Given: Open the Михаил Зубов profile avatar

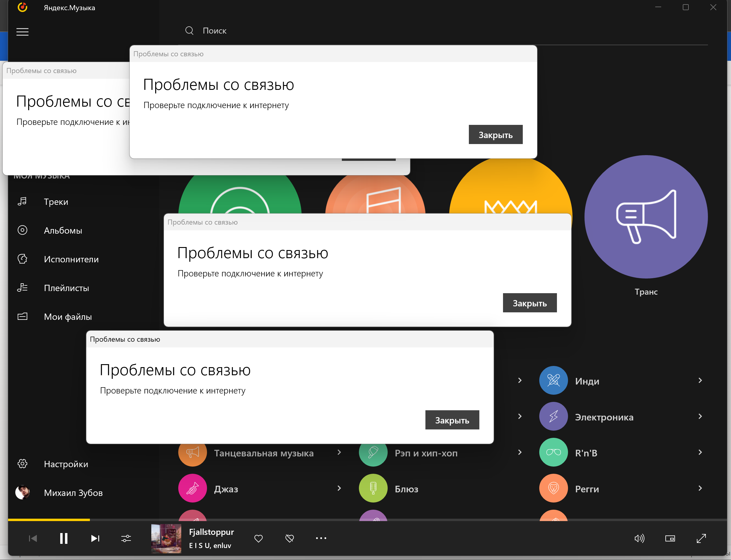Looking at the screenshot, I should 22,492.
